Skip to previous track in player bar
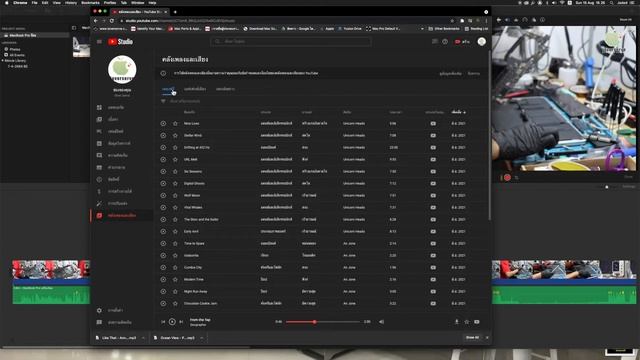Screen dimensions: 640x360 [x=163, y=322]
